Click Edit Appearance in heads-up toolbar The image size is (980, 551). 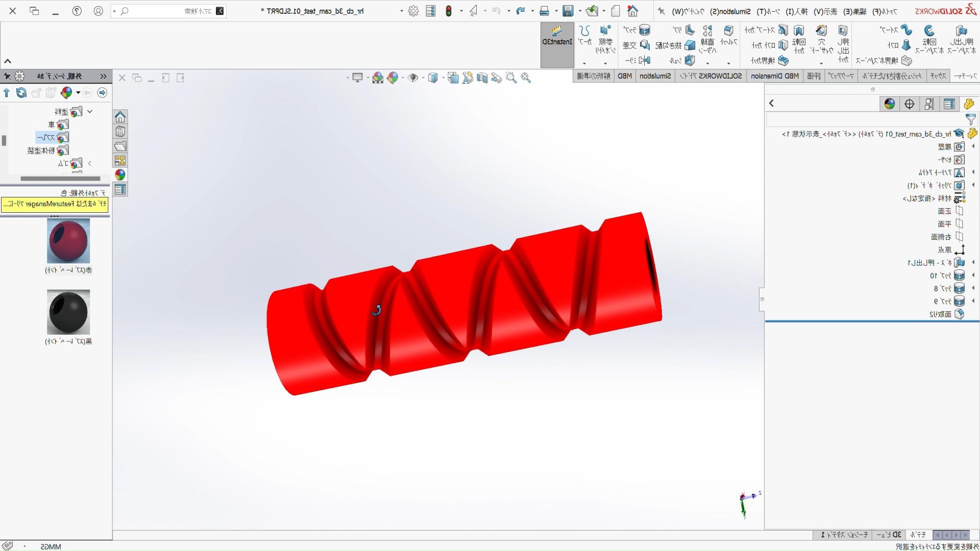(393, 78)
